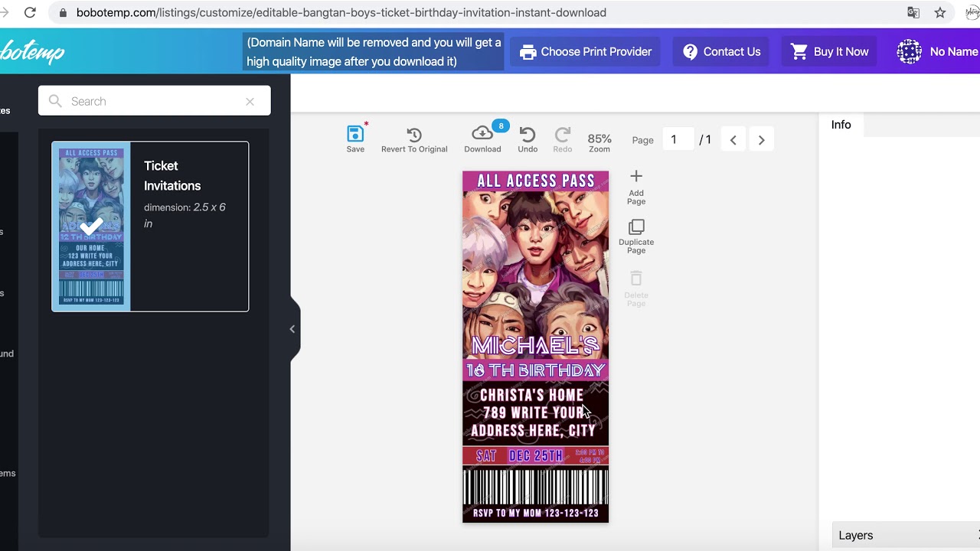
Task: Click ALL ACCESS PASS text on ticket
Action: (x=535, y=181)
